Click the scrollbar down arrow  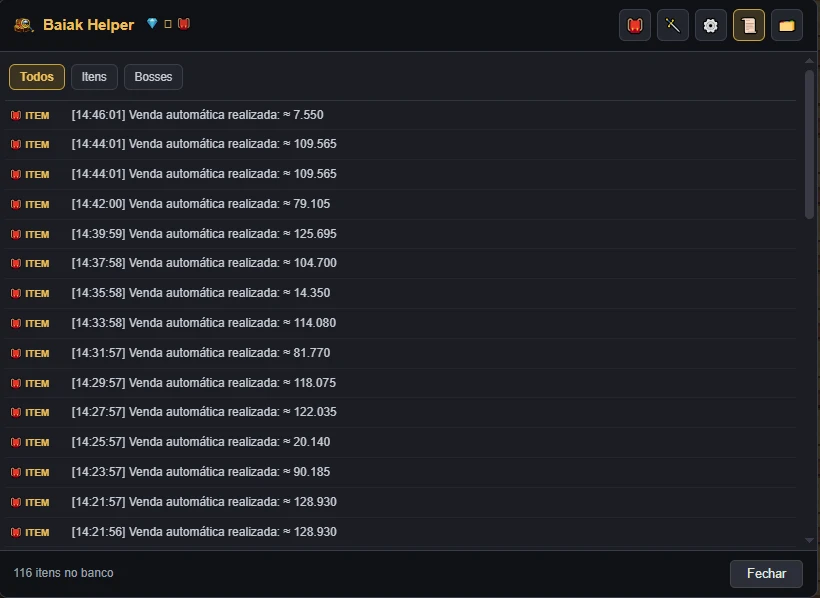coord(810,540)
